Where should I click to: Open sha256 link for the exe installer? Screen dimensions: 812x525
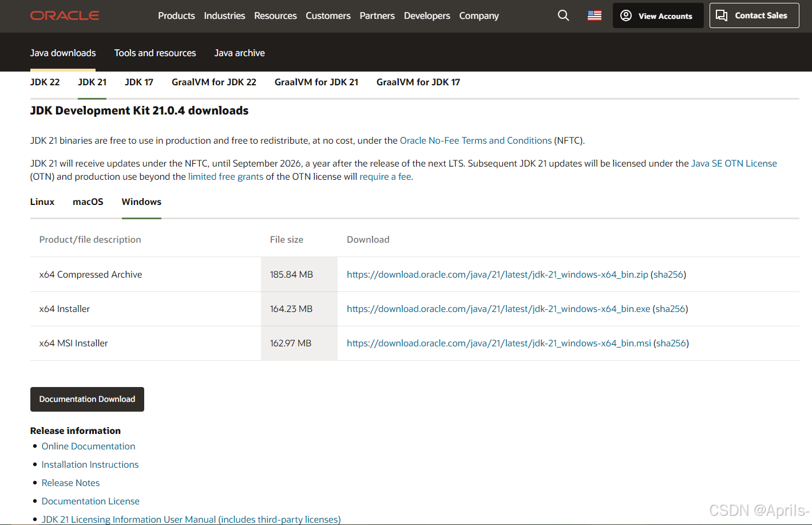click(670, 309)
